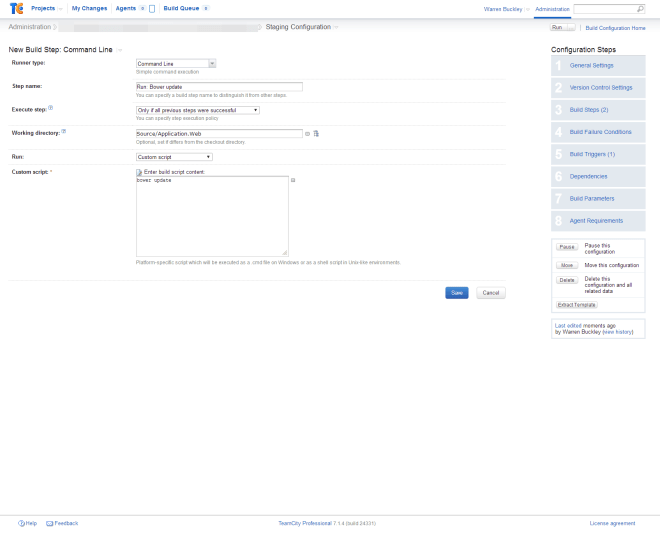
Task: Click the agents status icon next to Agents
Action: coord(152,8)
